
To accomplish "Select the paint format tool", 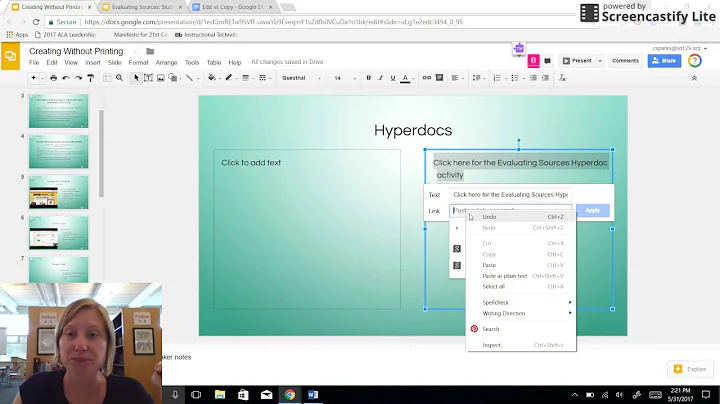I will [x=90, y=78].
